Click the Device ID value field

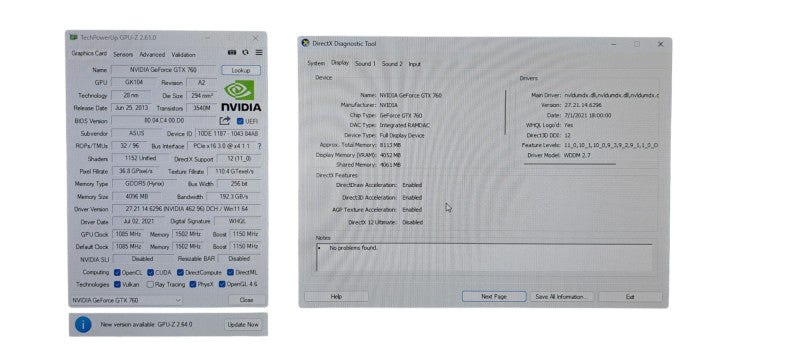pyautogui.click(x=228, y=134)
